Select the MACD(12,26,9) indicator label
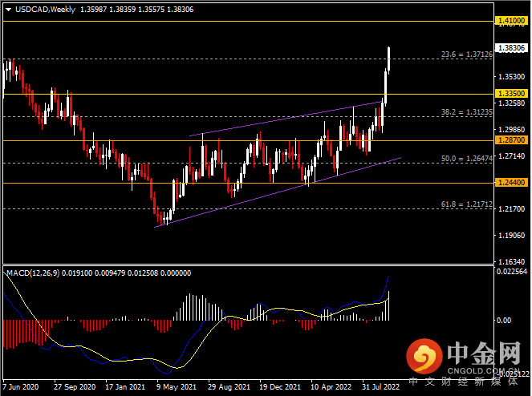Viewport: 532px width, 396px height. [x=33, y=273]
